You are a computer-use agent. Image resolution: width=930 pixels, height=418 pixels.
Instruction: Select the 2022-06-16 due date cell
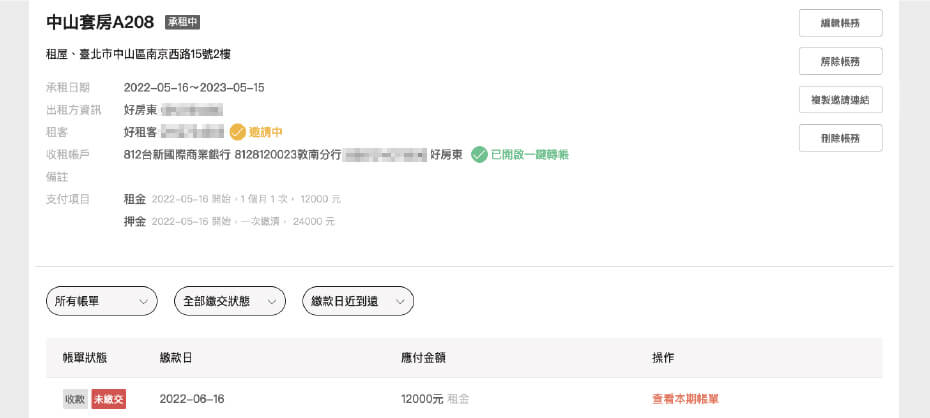tap(192, 399)
